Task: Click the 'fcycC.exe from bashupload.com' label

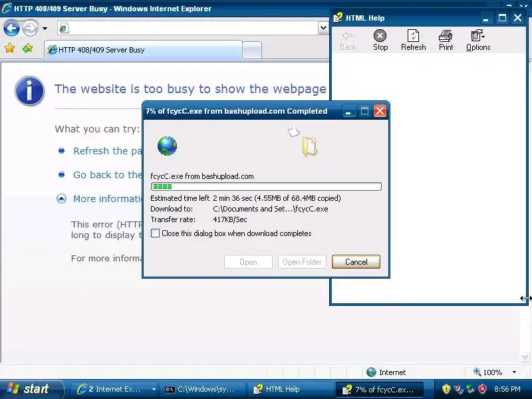Action: click(x=202, y=176)
